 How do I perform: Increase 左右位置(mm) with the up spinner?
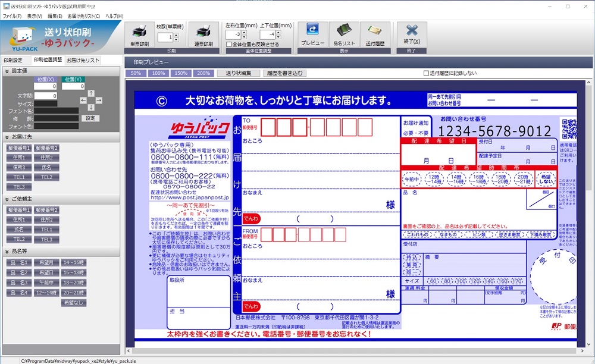coord(244,33)
